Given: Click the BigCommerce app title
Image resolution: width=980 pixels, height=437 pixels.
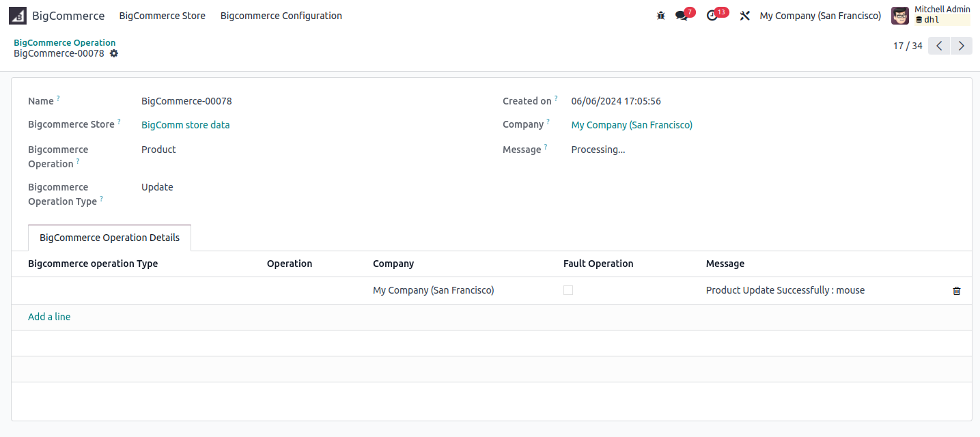Looking at the screenshot, I should 68,16.
